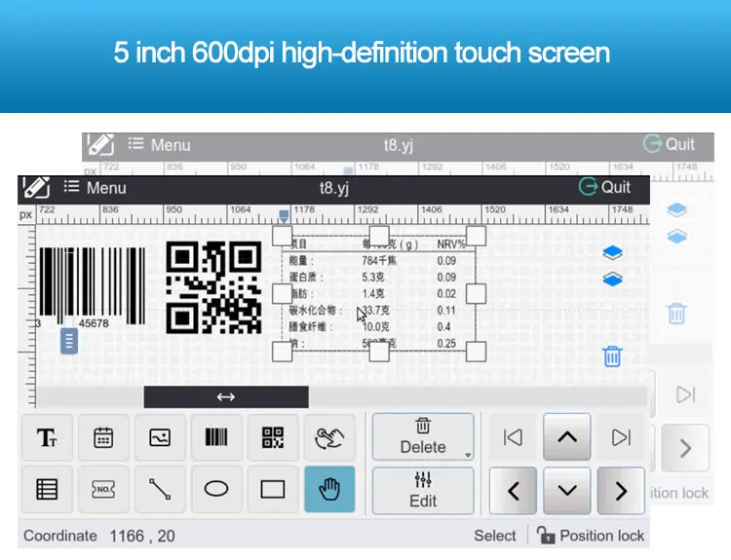Screen dimensions: 731x560
Task: Toggle the hand pan tool
Action: pyautogui.click(x=329, y=490)
